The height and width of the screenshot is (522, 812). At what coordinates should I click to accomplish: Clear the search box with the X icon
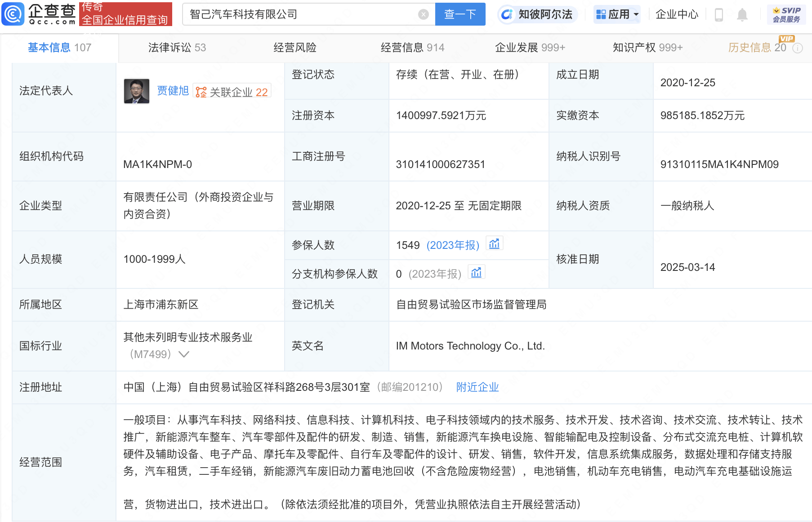tap(423, 14)
